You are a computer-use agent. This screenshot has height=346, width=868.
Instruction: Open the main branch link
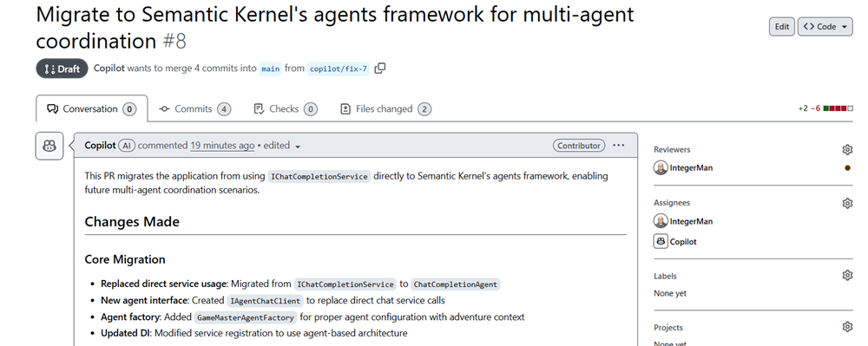click(x=271, y=69)
